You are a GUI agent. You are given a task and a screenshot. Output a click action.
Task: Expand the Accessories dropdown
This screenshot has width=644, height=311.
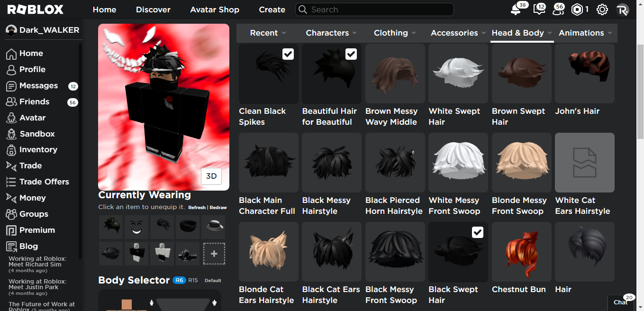click(458, 33)
